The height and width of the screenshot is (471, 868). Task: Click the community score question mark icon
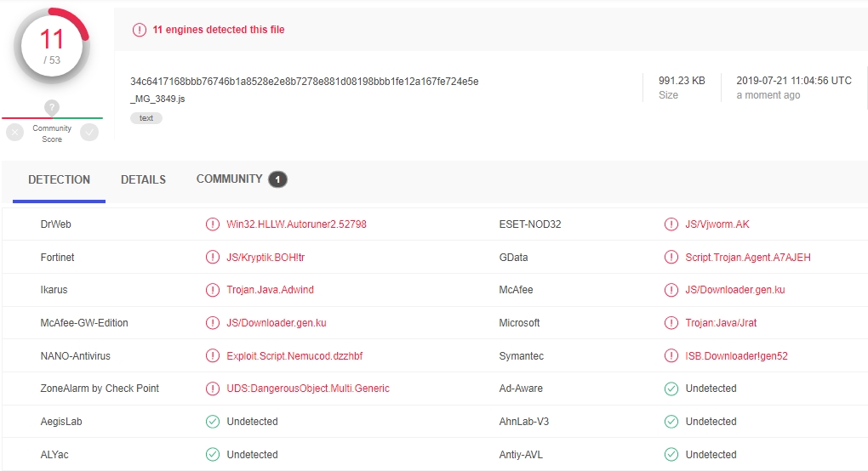tap(52, 108)
